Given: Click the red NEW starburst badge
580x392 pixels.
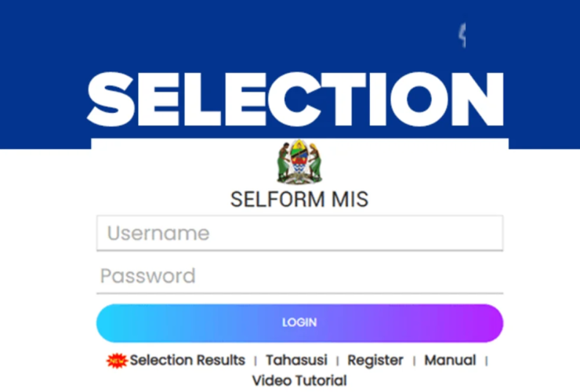Looking at the screenshot, I should tap(117, 361).
